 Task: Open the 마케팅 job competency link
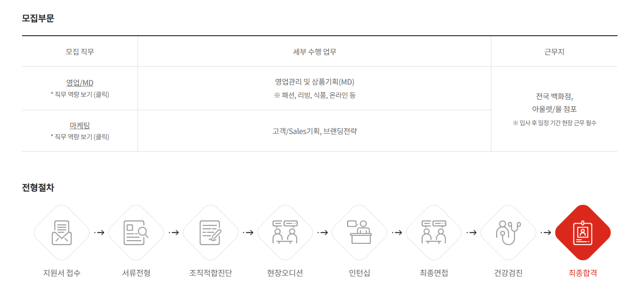(x=80, y=126)
